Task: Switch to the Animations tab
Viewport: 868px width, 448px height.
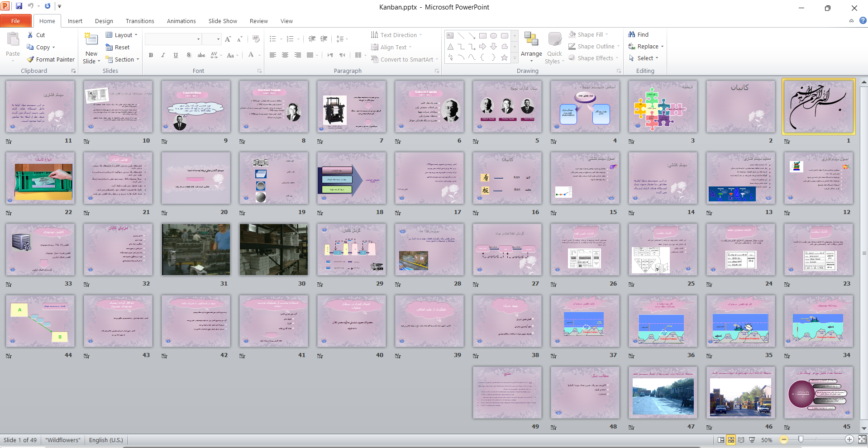Action: tap(181, 21)
